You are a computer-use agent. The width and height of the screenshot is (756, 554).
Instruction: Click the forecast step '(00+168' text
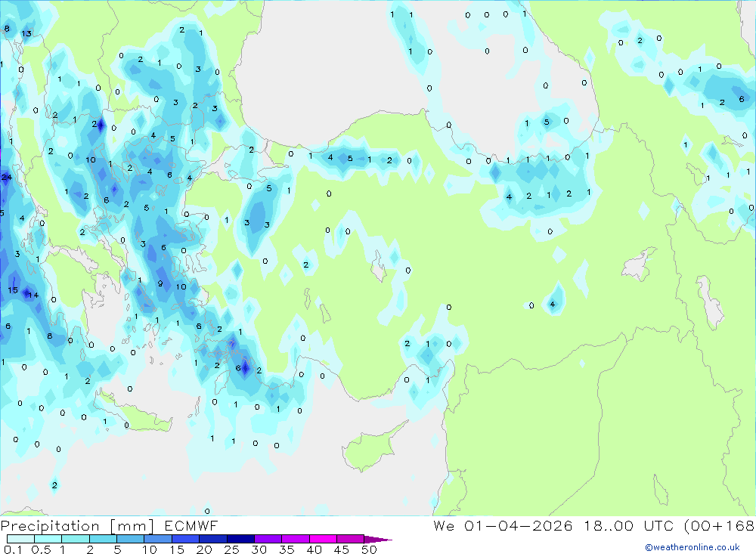[720, 525]
